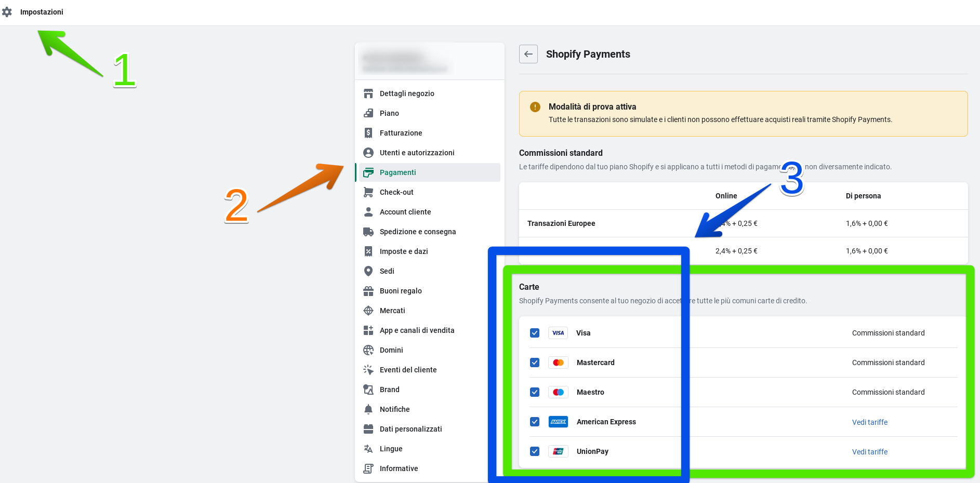
Task: Go to Dati personalizzati
Action: coord(429,429)
